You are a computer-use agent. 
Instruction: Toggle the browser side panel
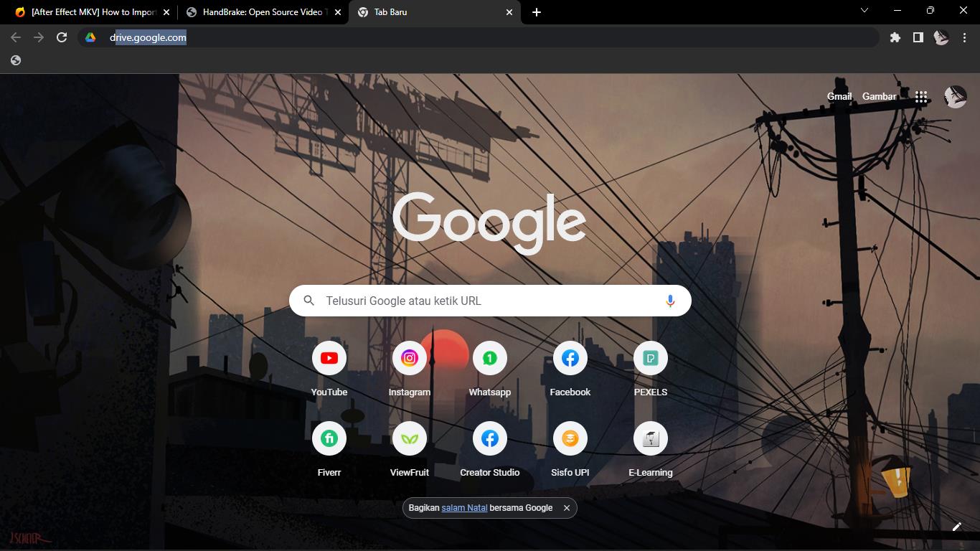pyautogui.click(x=918, y=37)
